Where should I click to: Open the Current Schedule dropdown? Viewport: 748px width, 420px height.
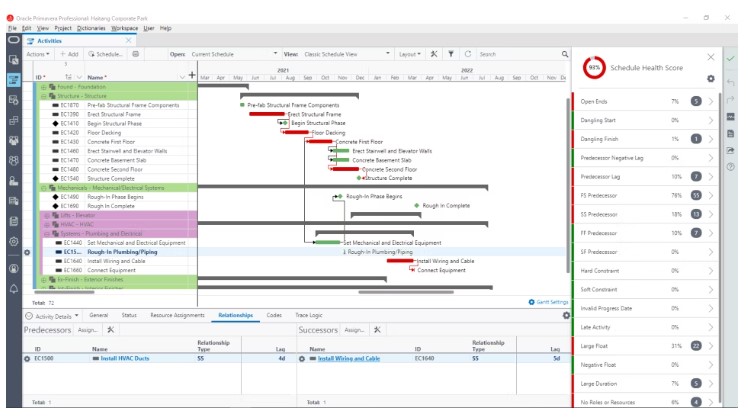234,54
